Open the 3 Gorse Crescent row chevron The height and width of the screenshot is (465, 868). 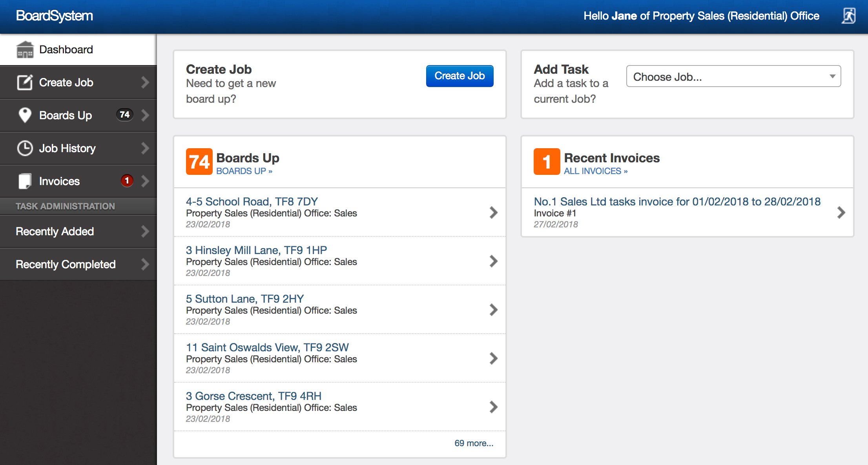[493, 407]
